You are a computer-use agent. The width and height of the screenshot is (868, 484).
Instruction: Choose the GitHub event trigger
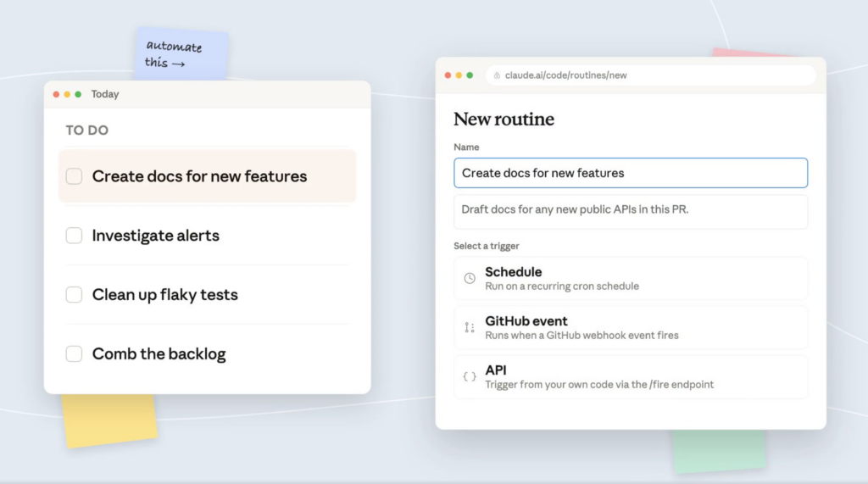[x=631, y=328]
